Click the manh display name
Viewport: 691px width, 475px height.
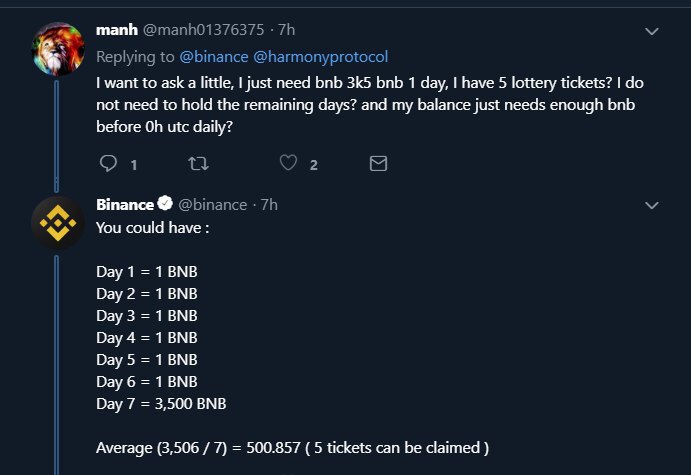pyautogui.click(x=115, y=32)
